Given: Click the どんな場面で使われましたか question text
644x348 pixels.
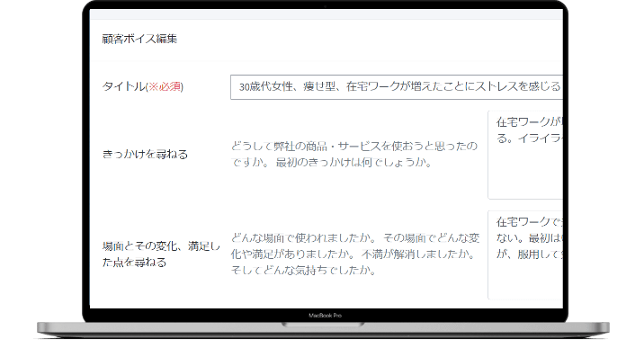Looking at the screenshot, I should tap(355, 254).
